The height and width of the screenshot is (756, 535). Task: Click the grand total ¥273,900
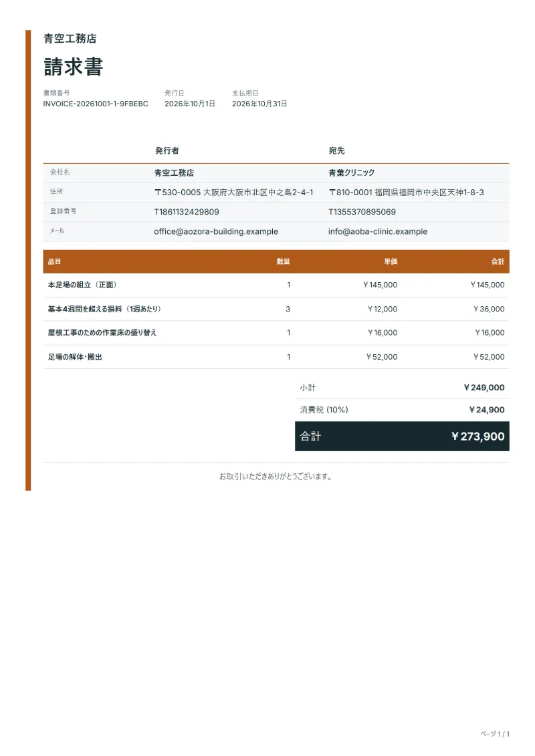(477, 436)
